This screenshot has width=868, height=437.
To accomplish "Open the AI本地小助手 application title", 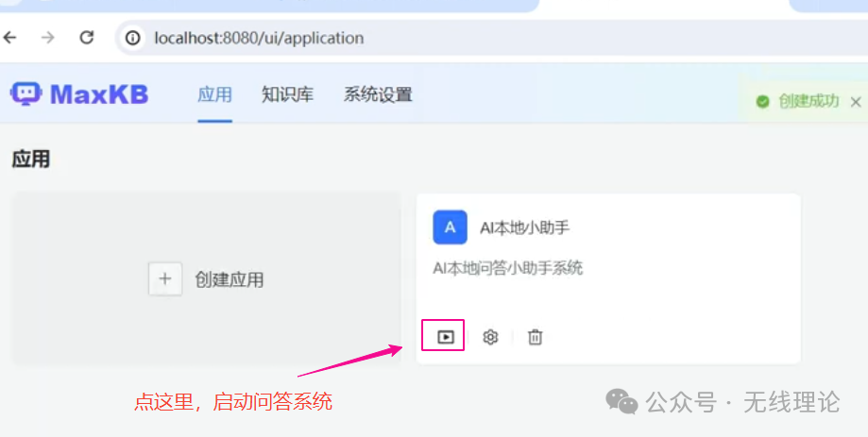I will click(525, 227).
